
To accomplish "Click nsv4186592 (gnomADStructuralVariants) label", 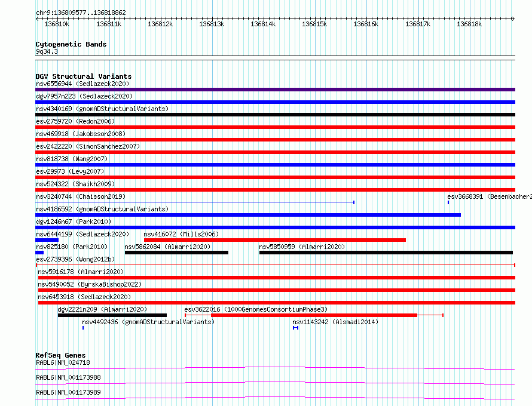I will click(x=102, y=209).
